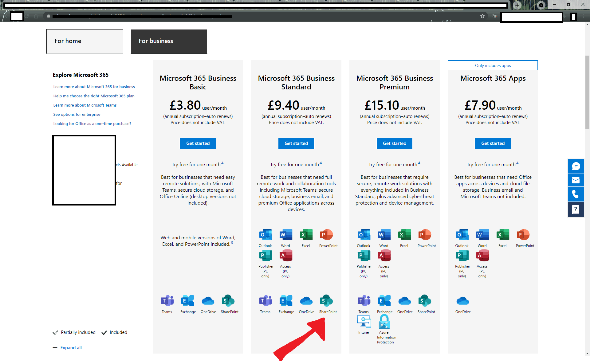Select the For business tab

(x=169, y=41)
